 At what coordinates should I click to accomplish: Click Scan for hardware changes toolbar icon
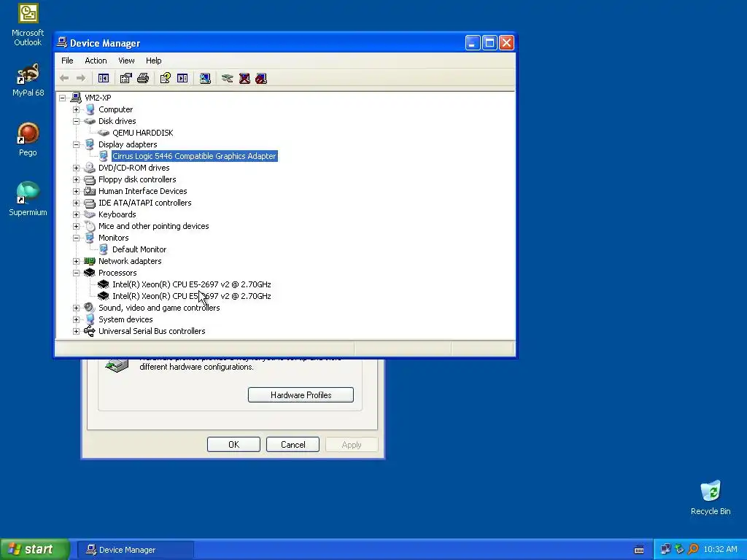point(205,78)
